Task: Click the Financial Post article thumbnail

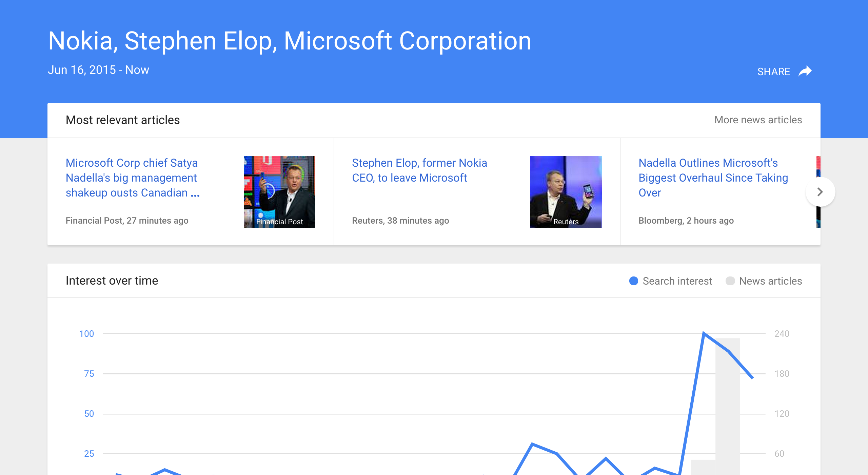Action: [x=279, y=191]
